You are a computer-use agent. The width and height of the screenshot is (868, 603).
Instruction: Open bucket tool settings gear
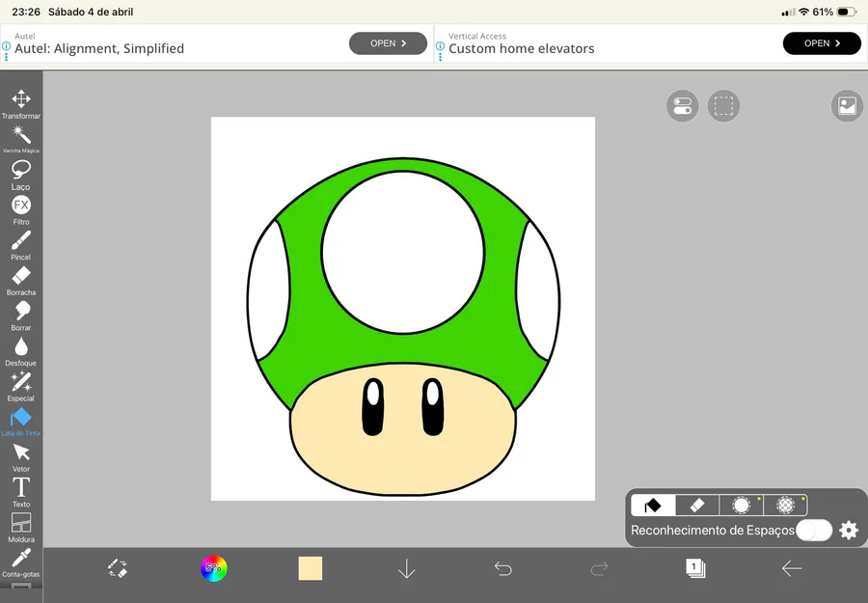[x=849, y=531]
